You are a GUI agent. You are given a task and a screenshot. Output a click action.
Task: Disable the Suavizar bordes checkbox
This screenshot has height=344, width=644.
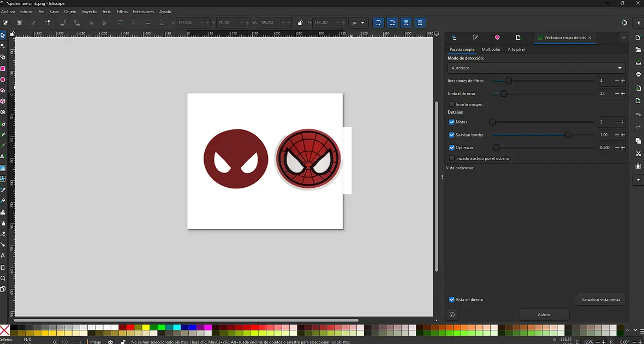(x=451, y=135)
